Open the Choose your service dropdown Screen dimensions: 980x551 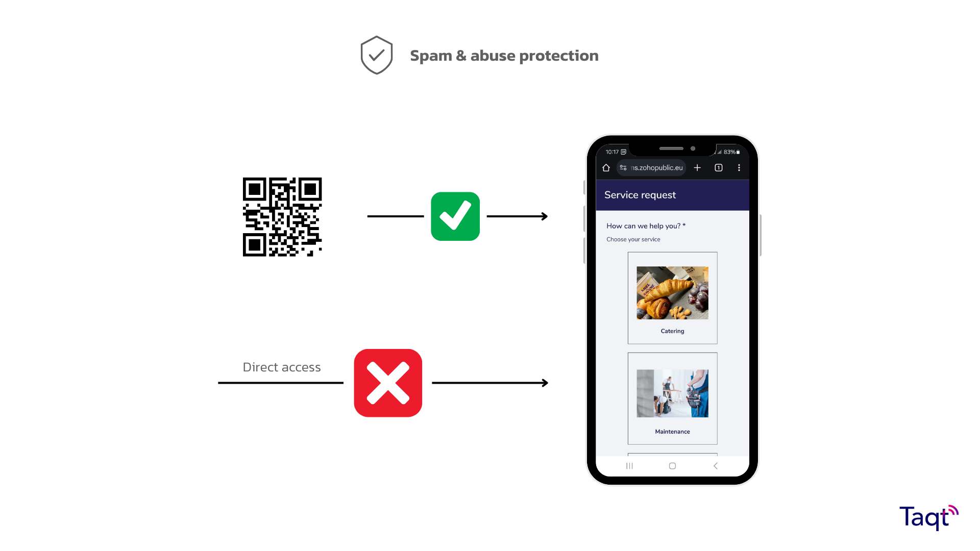[633, 239]
